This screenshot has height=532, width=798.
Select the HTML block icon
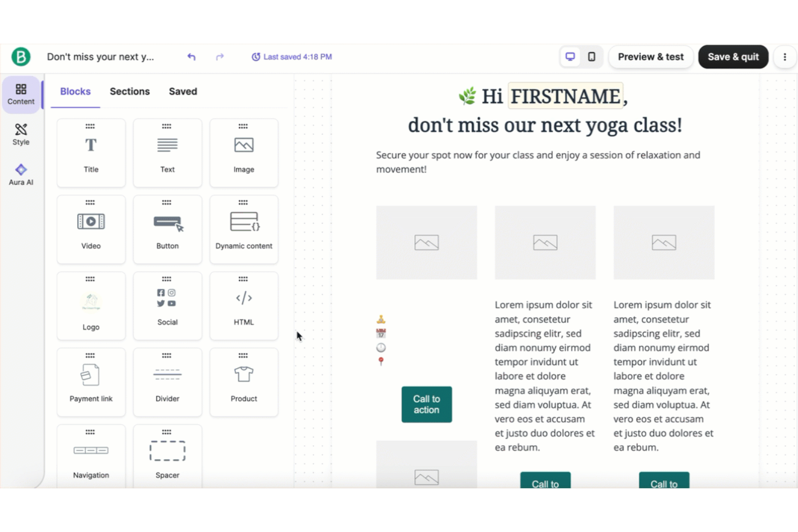(x=244, y=306)
